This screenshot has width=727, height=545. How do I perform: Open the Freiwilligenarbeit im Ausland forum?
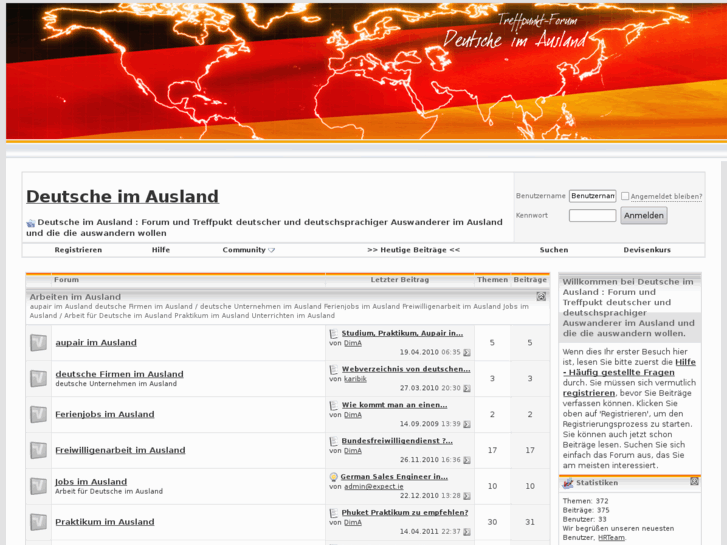[120, 450]
